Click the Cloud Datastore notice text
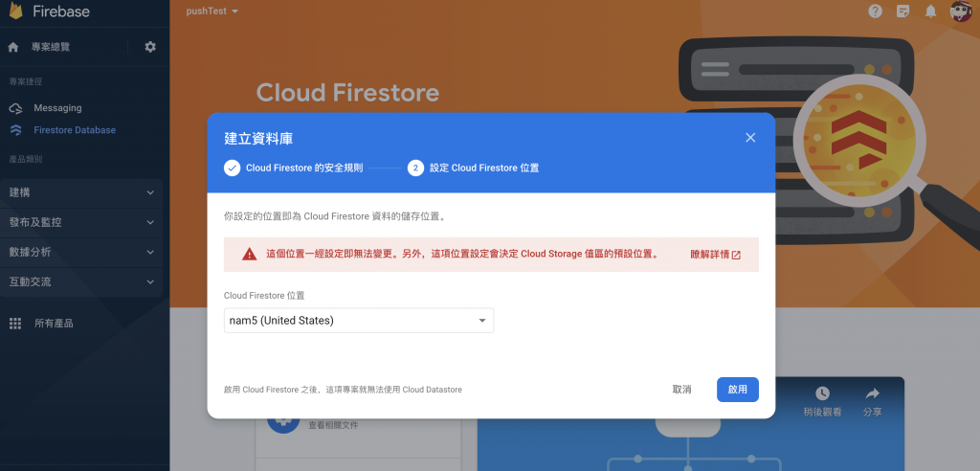This screenshot has height=471, width=980. tap(343, 389)
